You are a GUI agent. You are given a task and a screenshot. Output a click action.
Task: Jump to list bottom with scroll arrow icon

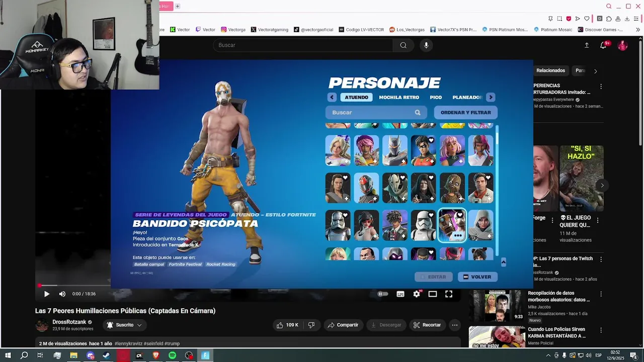point(503,262)
